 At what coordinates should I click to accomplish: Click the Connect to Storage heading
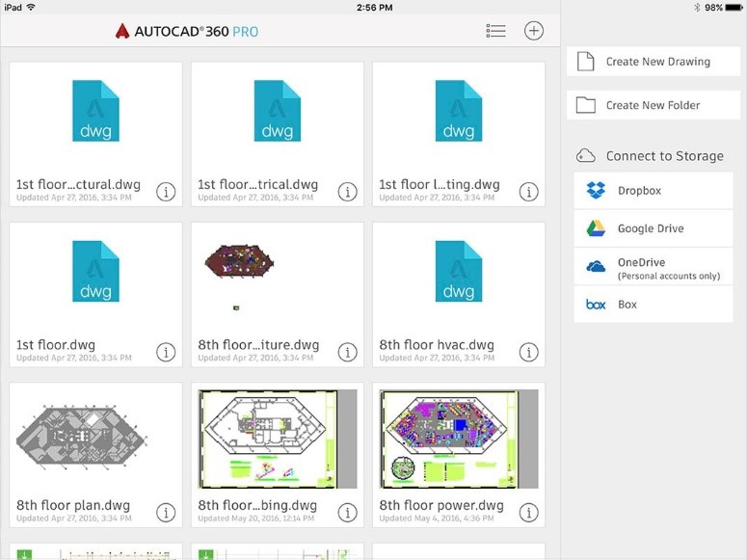pos(664,156)
